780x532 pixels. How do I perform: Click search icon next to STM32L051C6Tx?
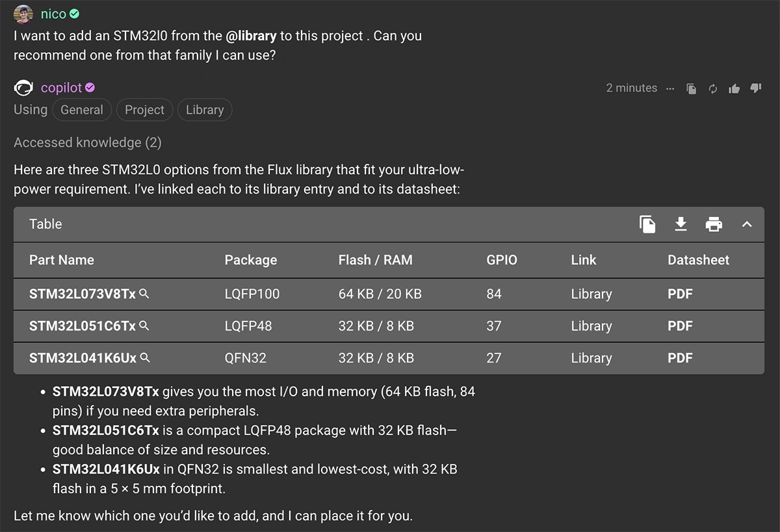(x=145, y=325)
